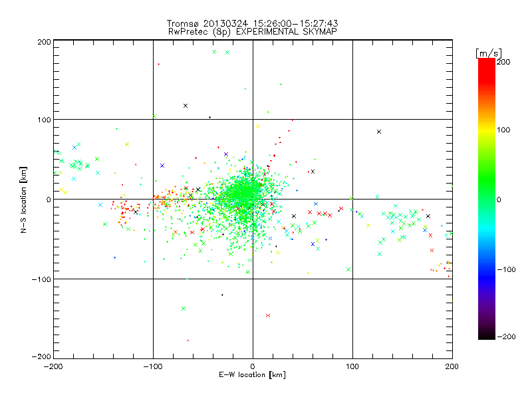Click the black X marker near E-W 176, N-S -21

pos(428,216)
